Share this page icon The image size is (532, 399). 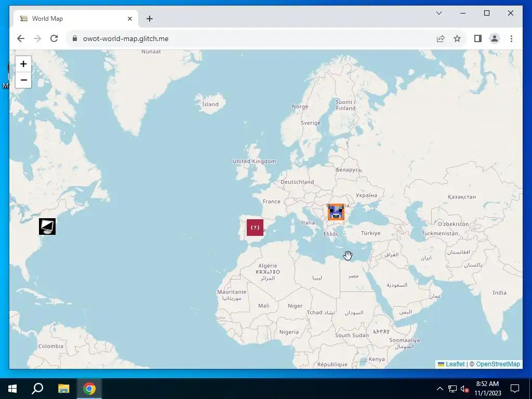tap(441, 38)
